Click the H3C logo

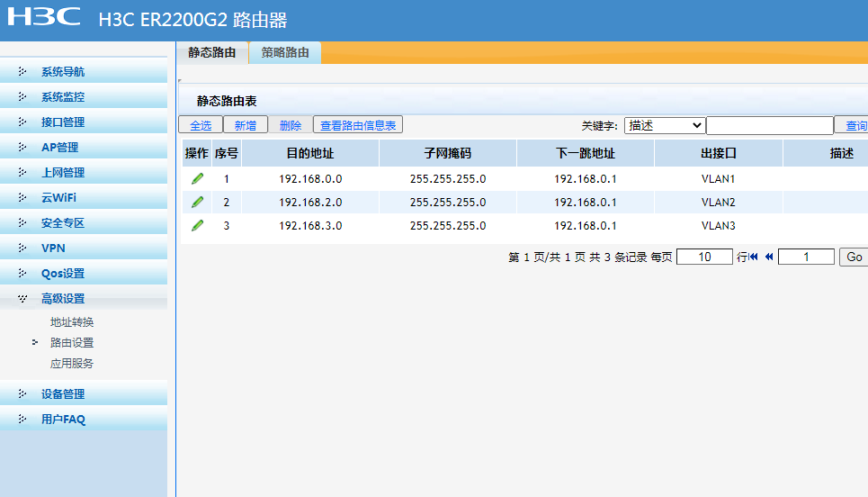pos(44,16)
